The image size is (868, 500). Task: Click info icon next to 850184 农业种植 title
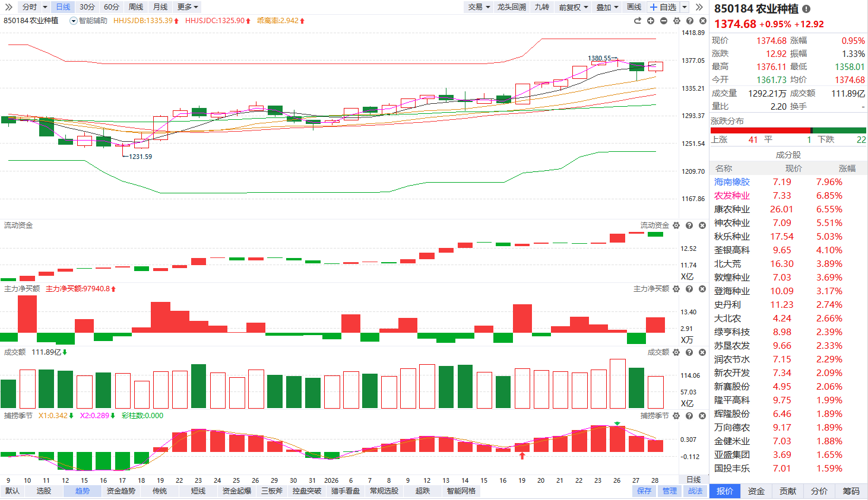tap(806, 9)
